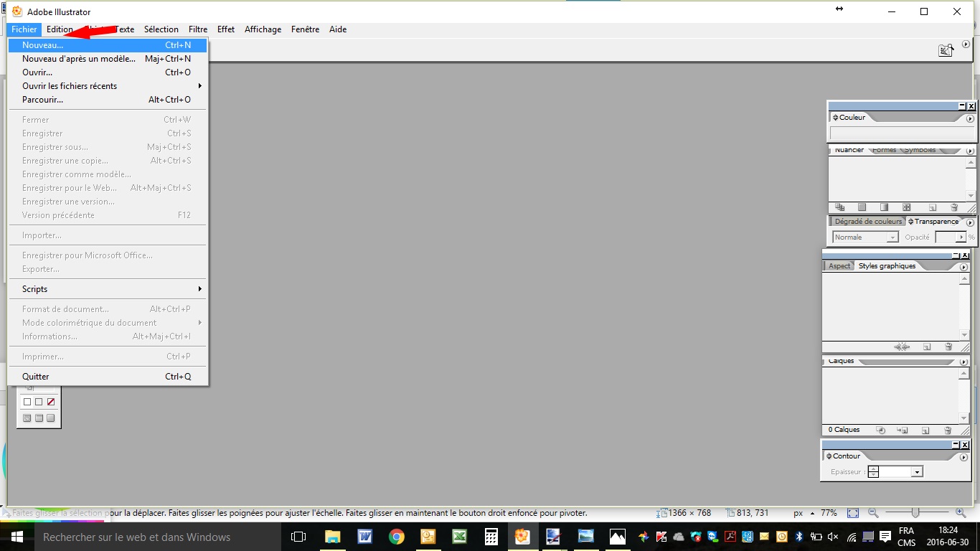
Task: Increase Epaisseur with the stepper up arrow
Action: click(873, 469)
